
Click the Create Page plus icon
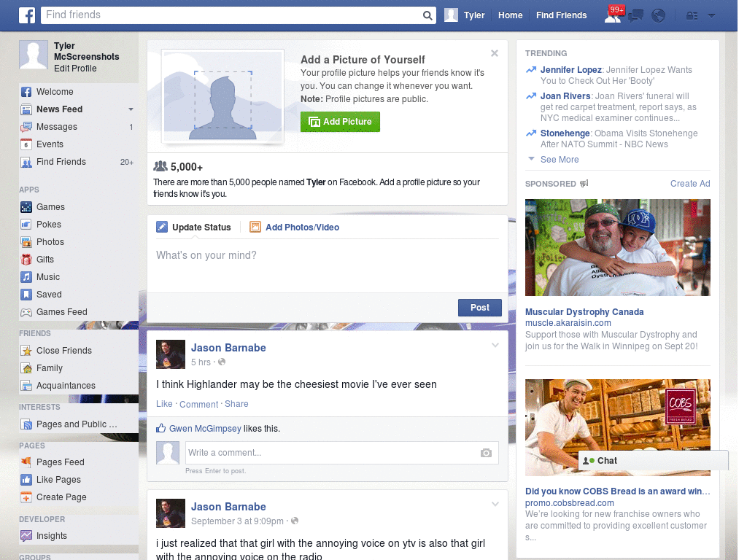26,497
